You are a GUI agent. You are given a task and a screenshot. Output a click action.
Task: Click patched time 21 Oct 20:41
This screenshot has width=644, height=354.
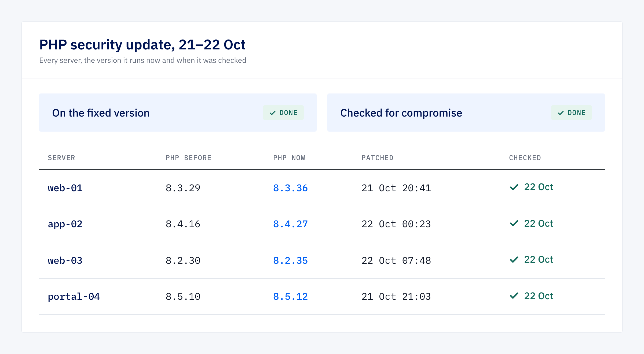pyautogui.click(x=396, y=188)
